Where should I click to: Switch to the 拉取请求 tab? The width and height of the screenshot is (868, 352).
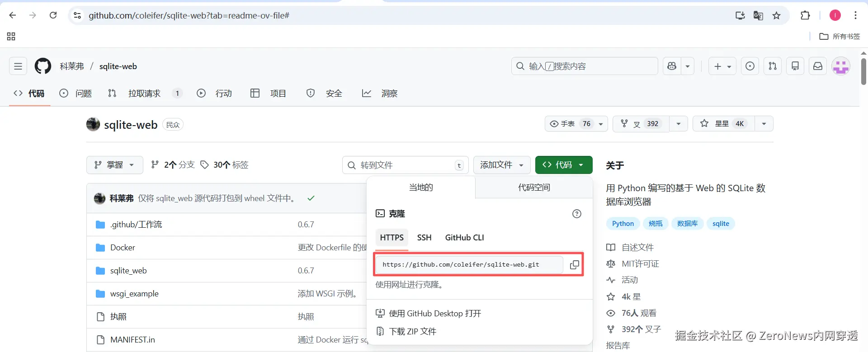point(145,94)
